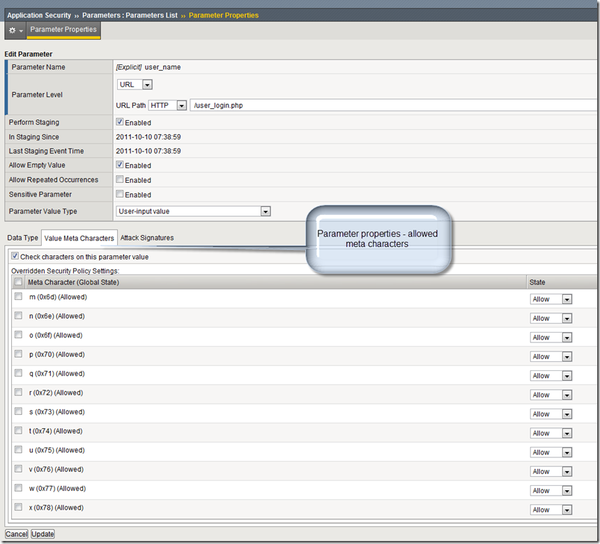The image size is (600, 544).
Task: Enable the Sensitive Parameter checkbox
Action: point(120,194)
